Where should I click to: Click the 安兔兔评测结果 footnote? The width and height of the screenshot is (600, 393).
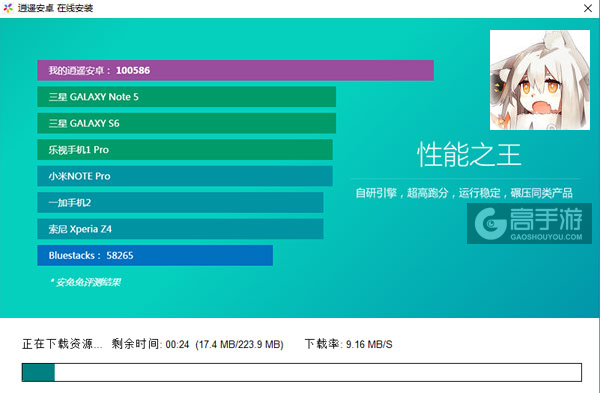point(86,282)
